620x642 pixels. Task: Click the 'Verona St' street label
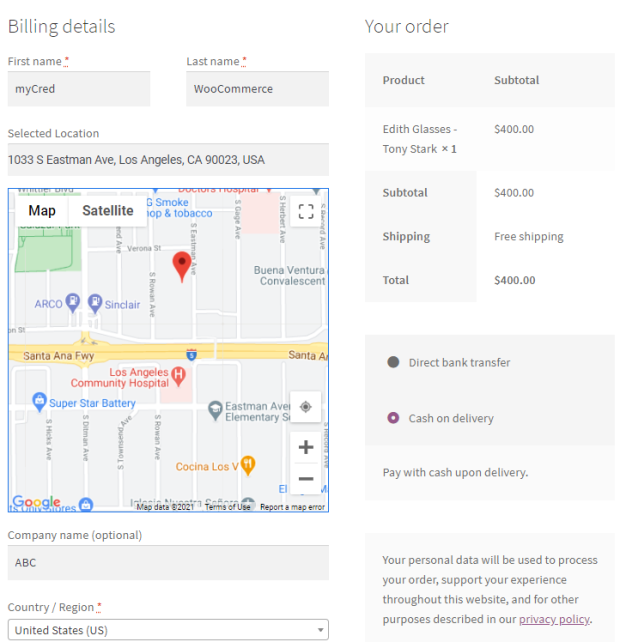tap(144, 248)
